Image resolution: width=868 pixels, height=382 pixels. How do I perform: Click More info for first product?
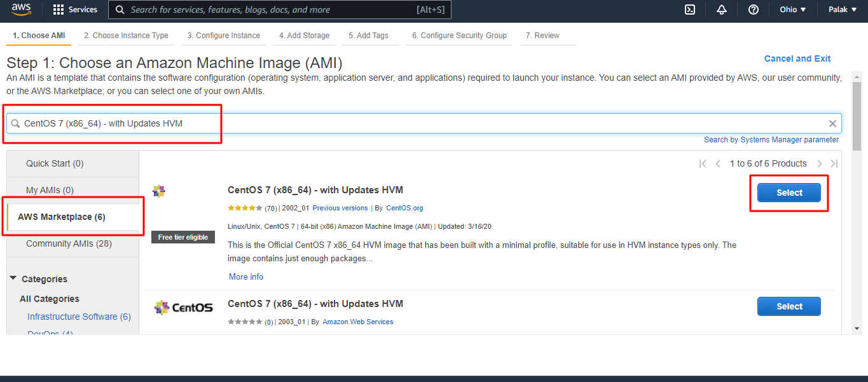click(x=246, y=276)
